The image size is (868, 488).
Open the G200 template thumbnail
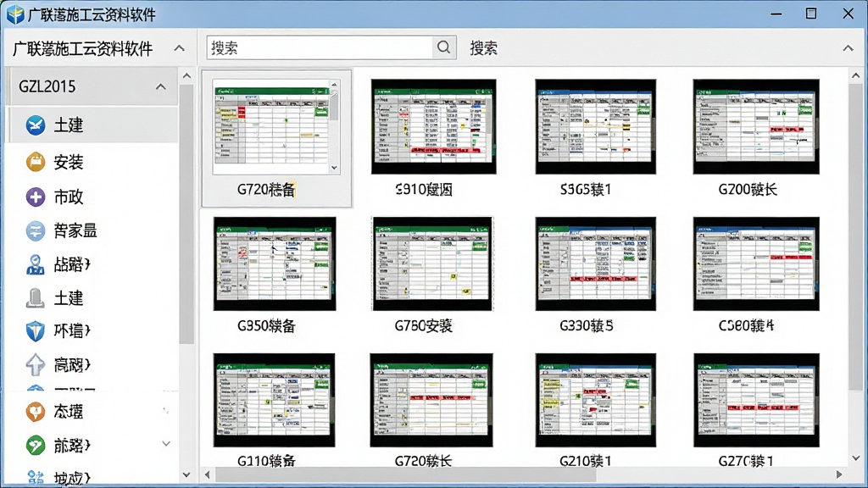pyautogui.click(x=756, y=127)
